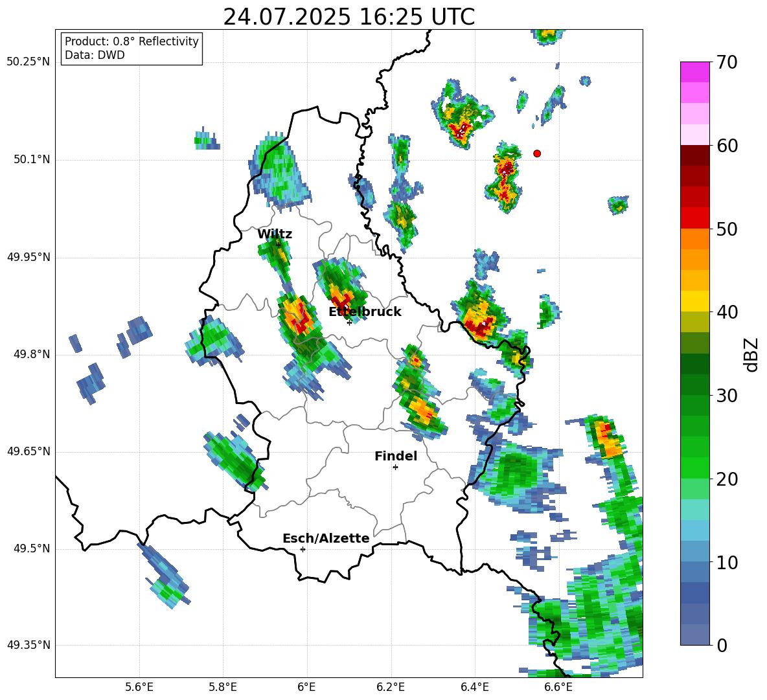Screen dimensions: 767x700
Task: Click the 49.95°N latitude axis label
Action: click(x=29, y=257)
